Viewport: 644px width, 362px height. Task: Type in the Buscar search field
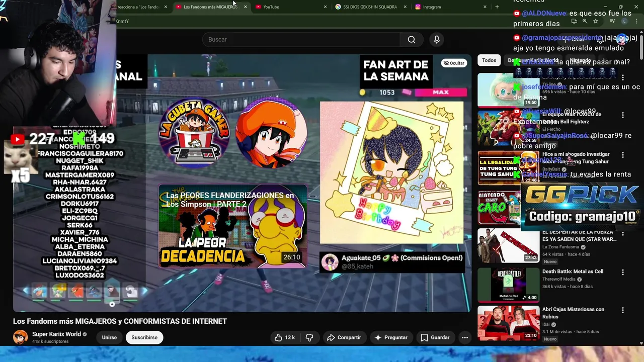pos(301,40)
